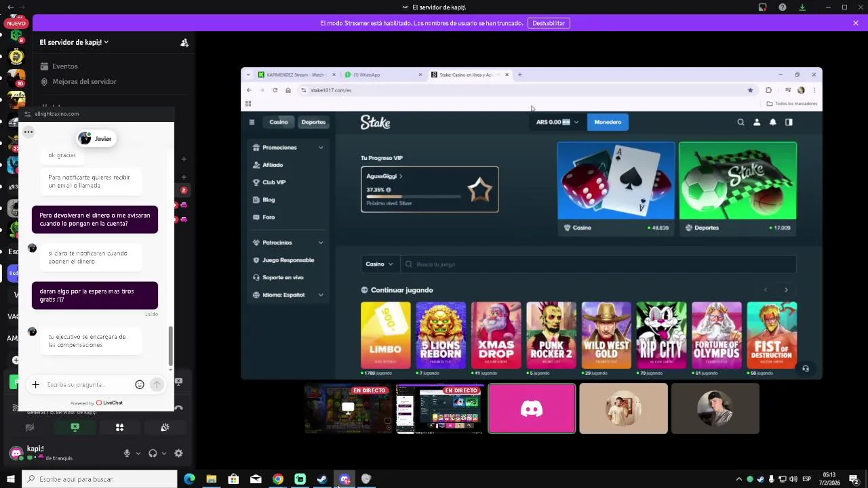Screen dimensions: 868x488
Task: Open a new browser tab
Action: coord(519,75)
